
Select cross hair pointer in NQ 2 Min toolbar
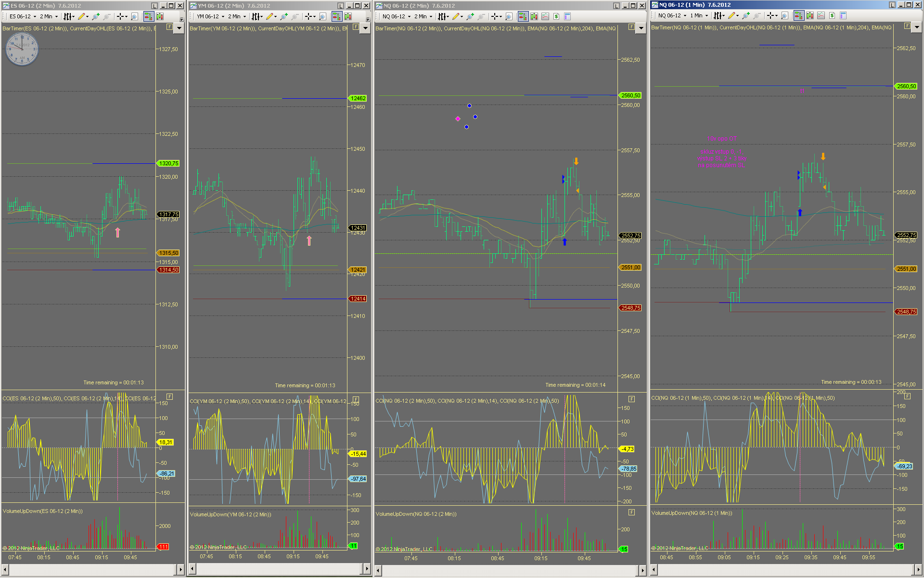coord(495,16)
